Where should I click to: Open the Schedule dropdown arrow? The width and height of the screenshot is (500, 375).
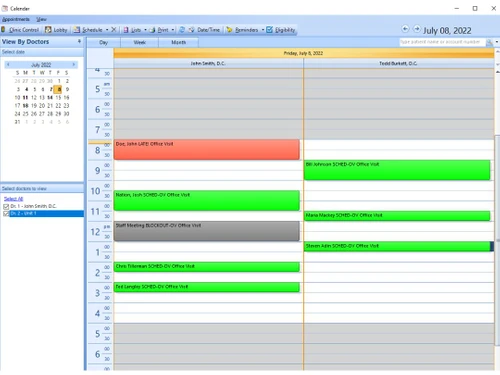pyautogui.click(x=107, y=30)
